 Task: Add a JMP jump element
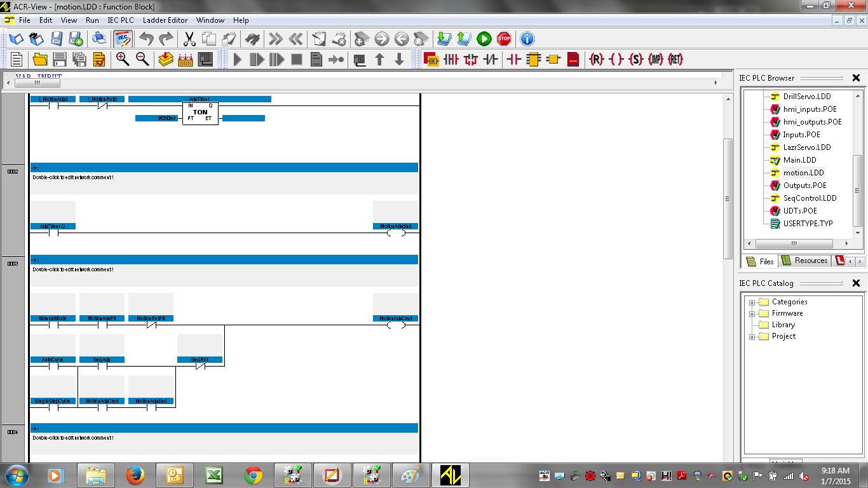click(x=655, y=59)
